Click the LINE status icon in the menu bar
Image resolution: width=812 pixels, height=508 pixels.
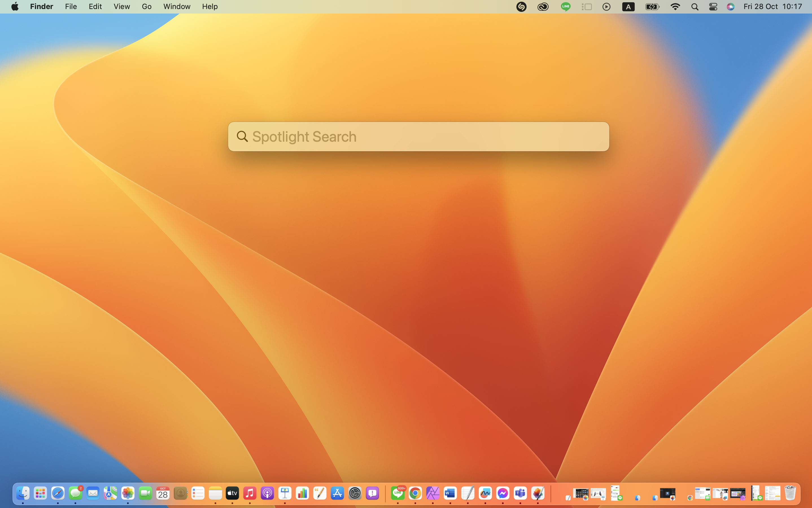tap(566, 7)
